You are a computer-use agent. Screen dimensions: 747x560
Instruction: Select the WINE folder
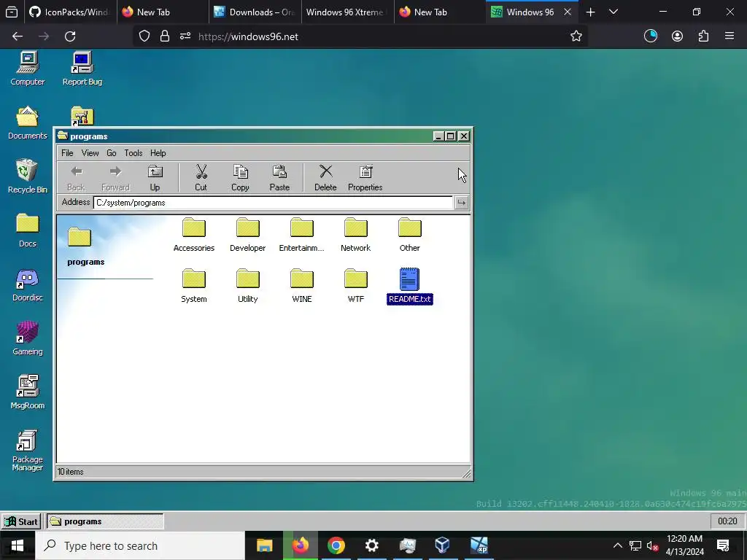tap(301, 286)
